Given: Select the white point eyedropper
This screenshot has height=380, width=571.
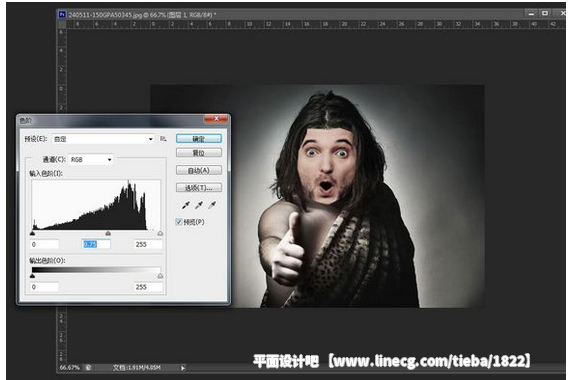Looking at the screenshot, I should (212, 206).
